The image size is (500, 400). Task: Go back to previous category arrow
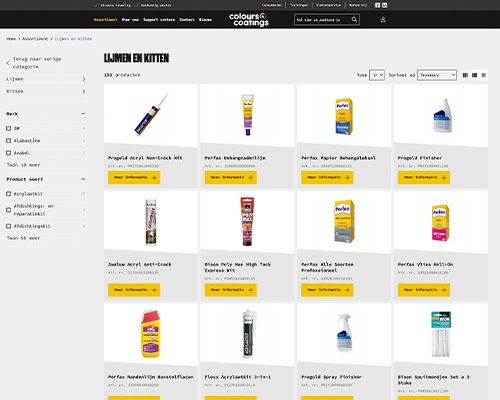[x=8, y=63]
